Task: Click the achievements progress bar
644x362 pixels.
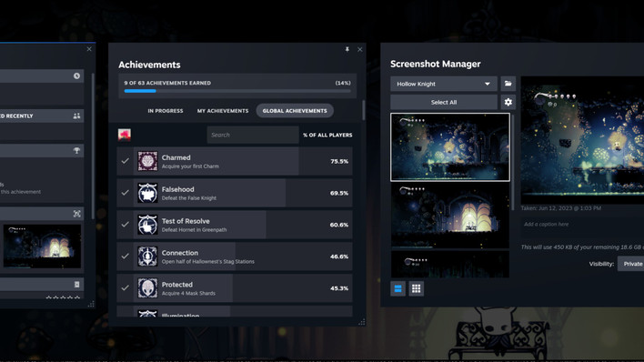Action: (237, 91)
